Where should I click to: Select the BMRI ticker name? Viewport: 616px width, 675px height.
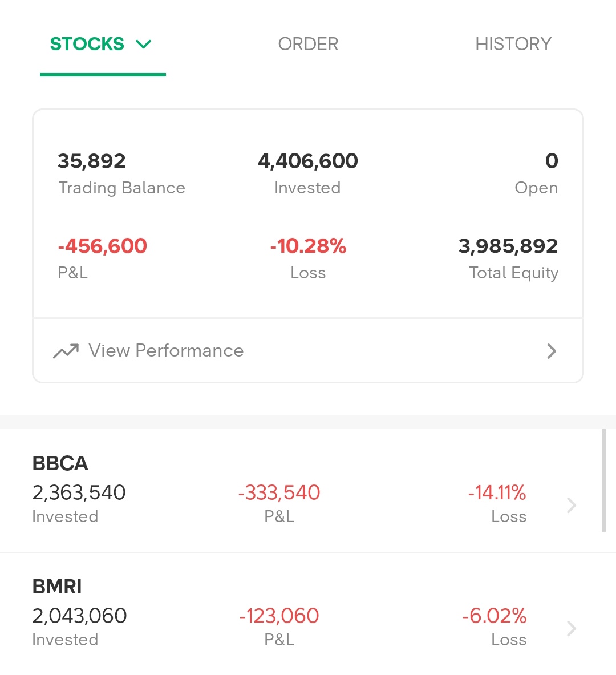coord(57,587)
